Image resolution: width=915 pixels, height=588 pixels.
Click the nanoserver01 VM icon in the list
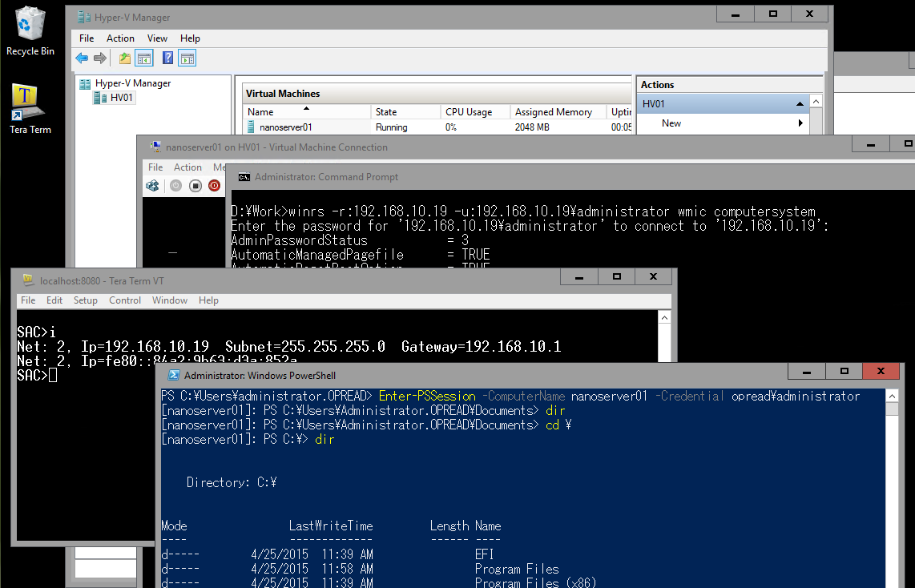[x=251, y=127]
